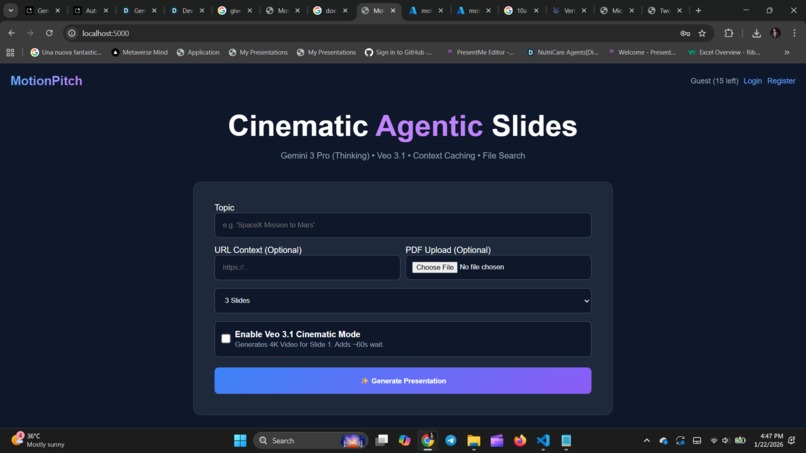The image size is (806, 453).
Task: Open the Application bookmark
Action: coord(198,52)
